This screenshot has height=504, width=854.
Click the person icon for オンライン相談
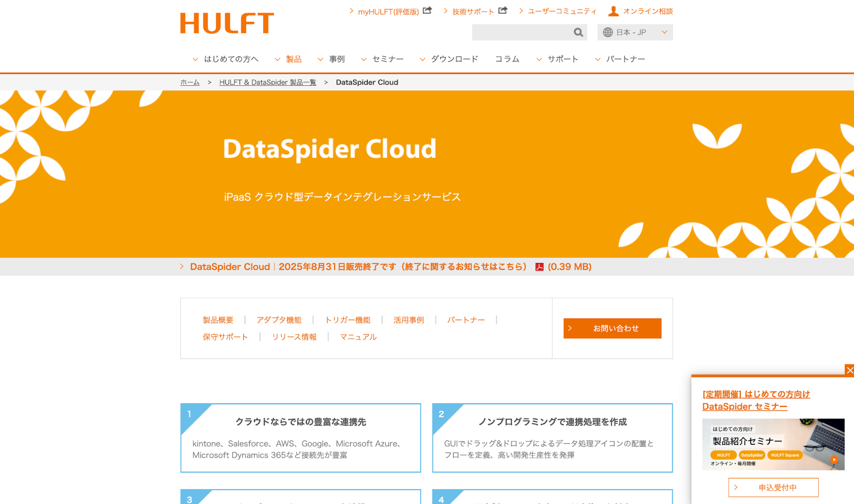(x=614, y=11)
